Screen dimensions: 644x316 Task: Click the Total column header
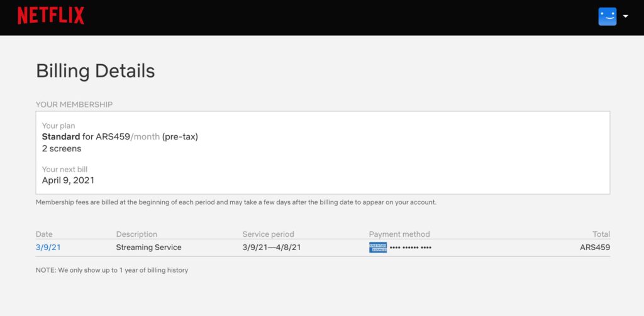click(601, 234)
